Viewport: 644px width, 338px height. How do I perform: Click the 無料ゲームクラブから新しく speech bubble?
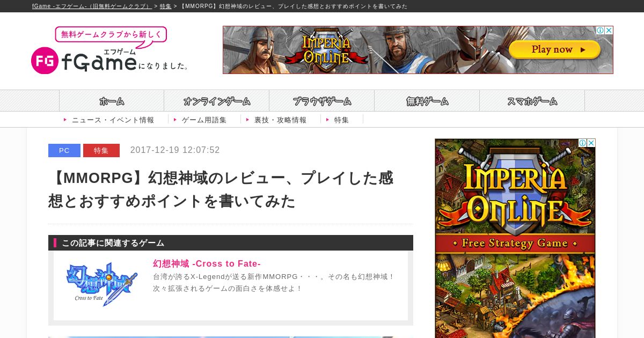[111, 35]
